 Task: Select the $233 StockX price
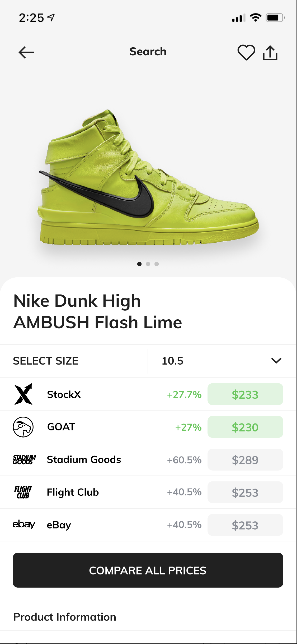(x=245, y=394)
